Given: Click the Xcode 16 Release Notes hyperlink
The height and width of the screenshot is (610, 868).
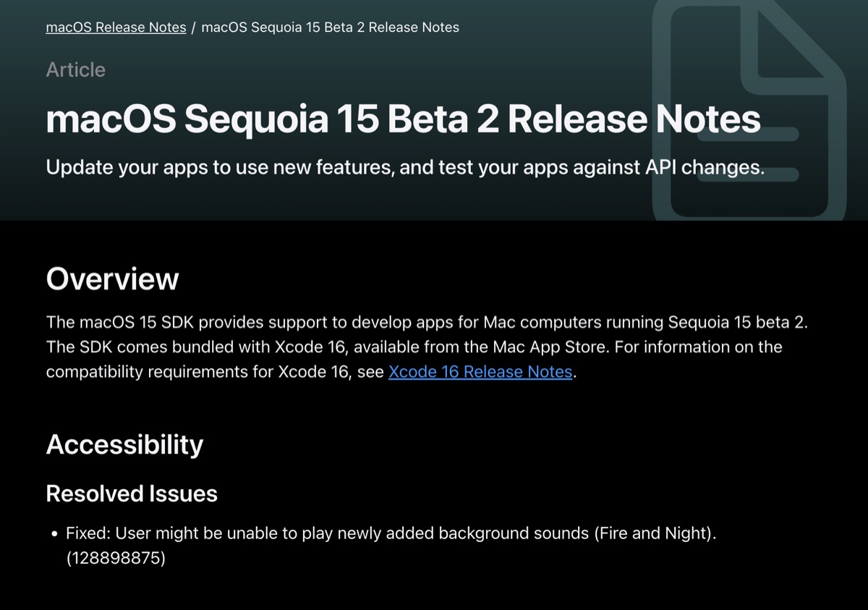Looking at the screenshot, I should pos(480,372).
